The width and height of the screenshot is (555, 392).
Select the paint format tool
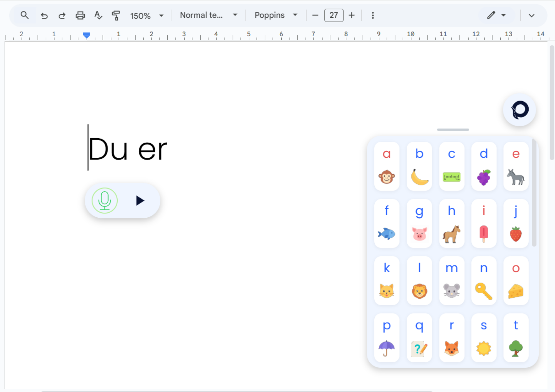click(116, 15)
